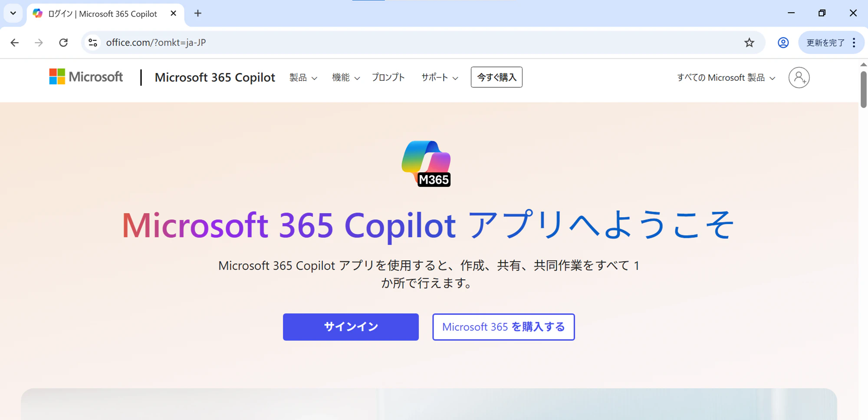Click the 今すぐ購入 button

point(496,77)
